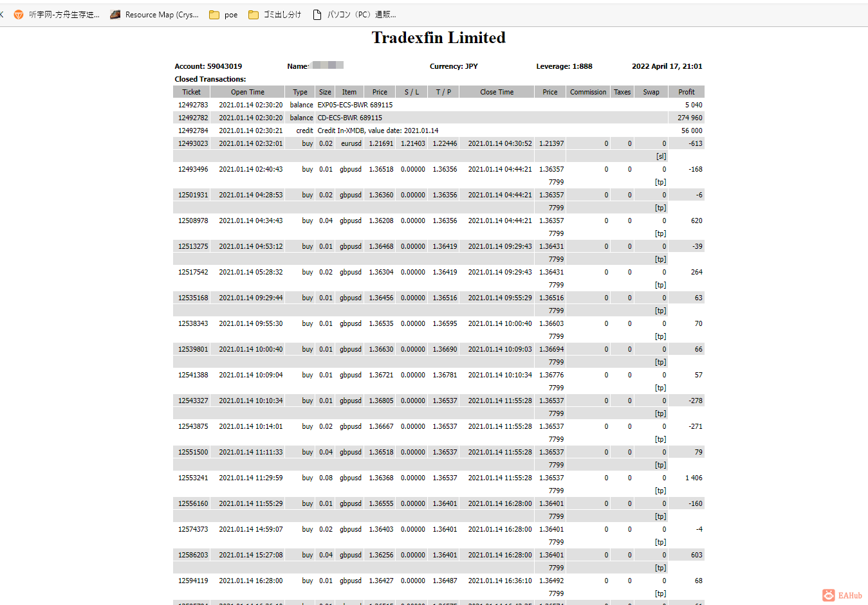This screenshot has width=868, height=605.
Task: Select the profit value 56 000
Action: (x=692, y=131)
